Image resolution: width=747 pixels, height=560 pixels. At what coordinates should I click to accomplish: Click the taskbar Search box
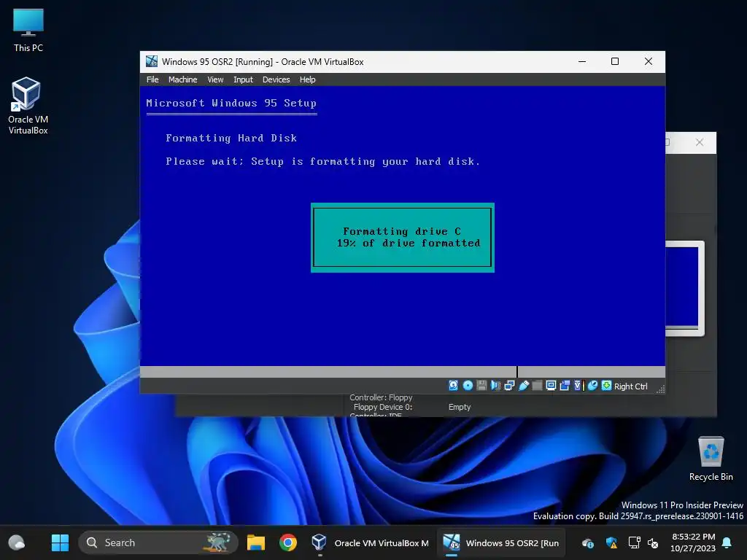click(x=158, y=542)
